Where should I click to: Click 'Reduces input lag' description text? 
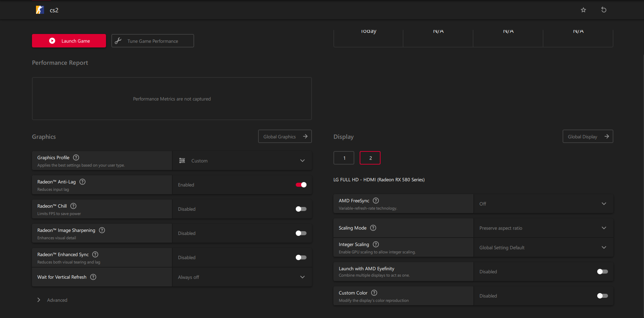click(x=53, y=189)
